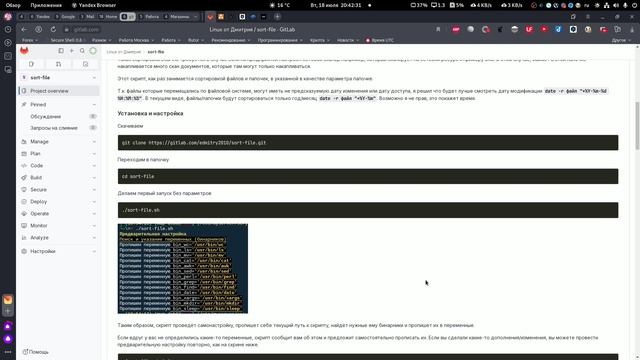
Task: Open the Forex bookmarks folder
Action: pyautogui.click(x=30, y=40)
